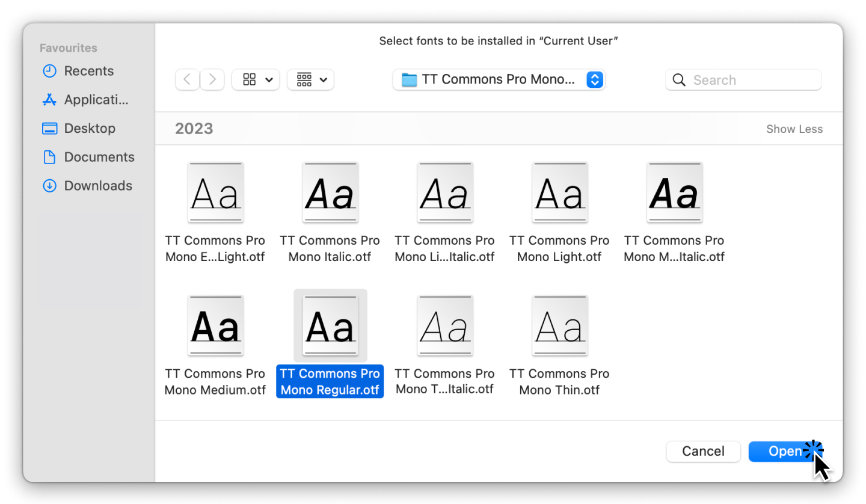866x504 pixels.
Task: Click the Favourites sidebar heading
Action: coord(69,48)
